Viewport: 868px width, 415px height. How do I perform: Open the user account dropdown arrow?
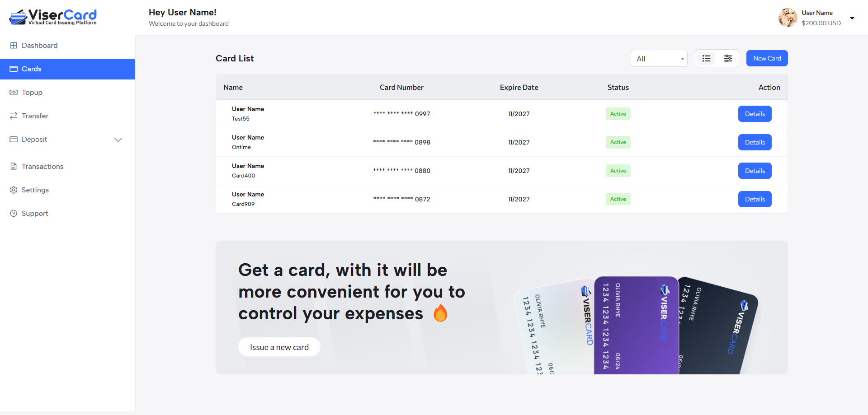tap(852, 18)
